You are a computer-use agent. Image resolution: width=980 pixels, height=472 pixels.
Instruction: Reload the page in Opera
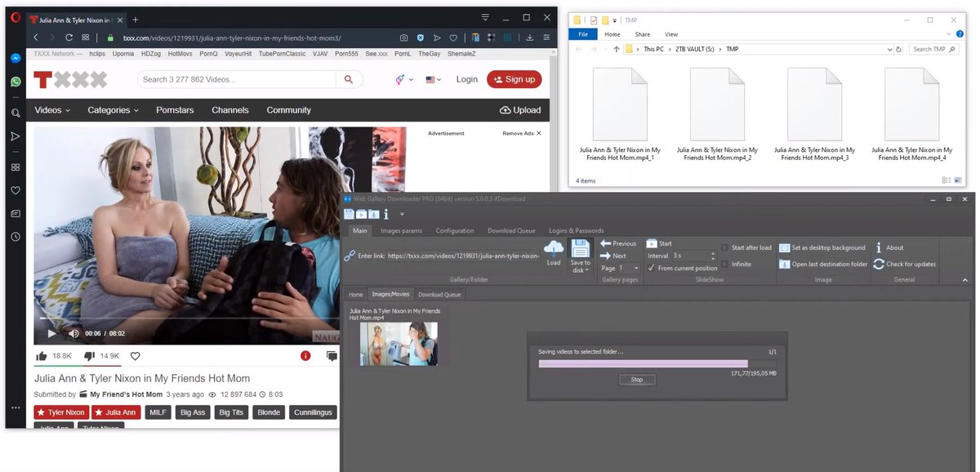click(x=69, y=38)
